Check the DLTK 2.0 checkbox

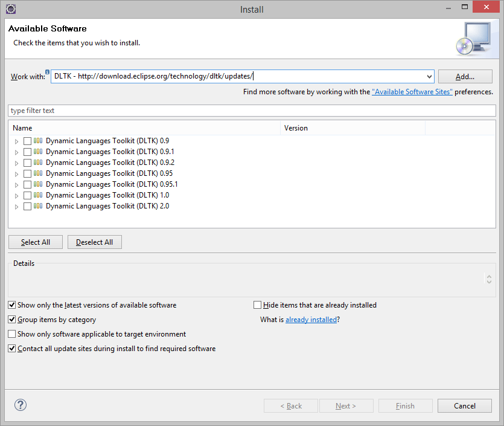[x=27, y=206]
